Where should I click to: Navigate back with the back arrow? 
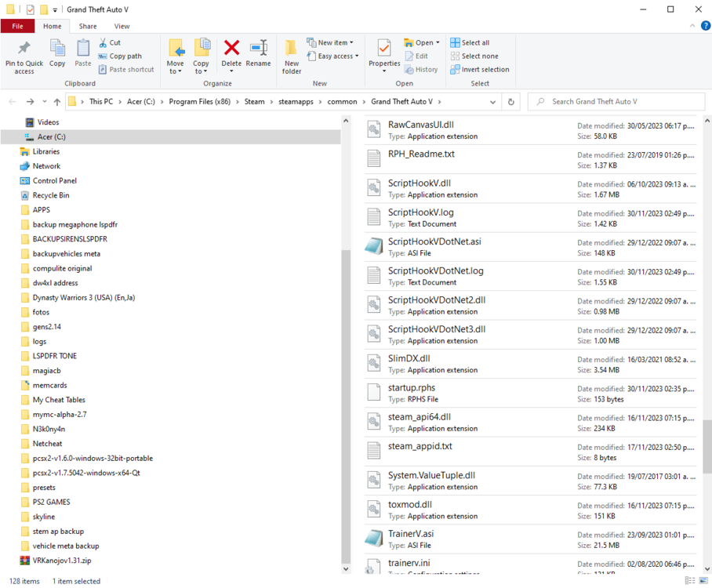(x=12, y=101)
